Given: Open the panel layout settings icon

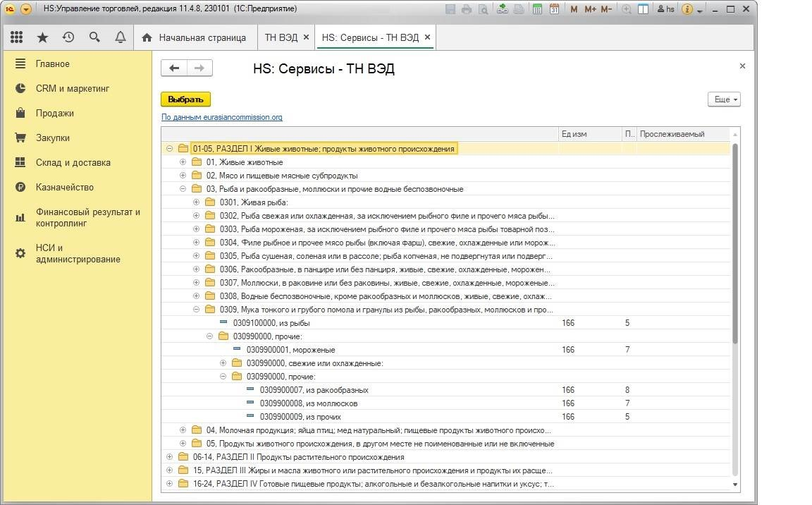Looking at the screenshot, I should click(643, 9).
